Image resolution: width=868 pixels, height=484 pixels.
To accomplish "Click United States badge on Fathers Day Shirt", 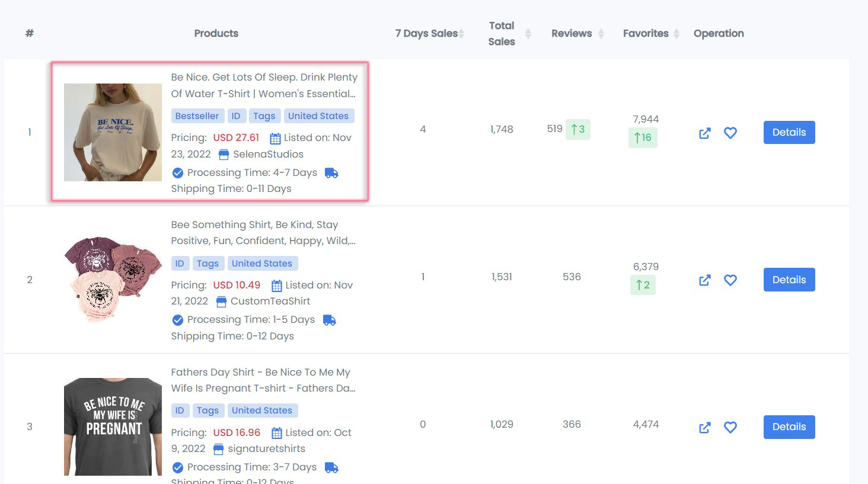I will pos(262,411).
